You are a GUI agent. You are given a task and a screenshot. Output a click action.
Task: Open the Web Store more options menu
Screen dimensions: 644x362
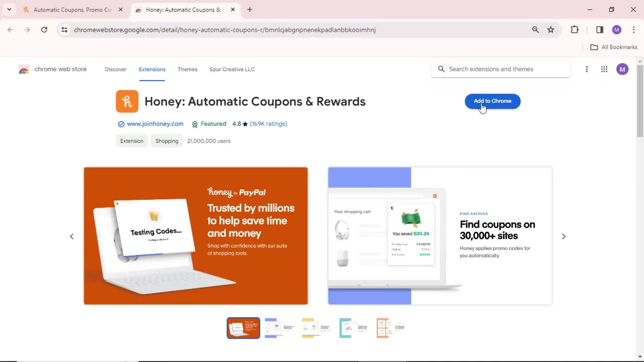[587, 69]
